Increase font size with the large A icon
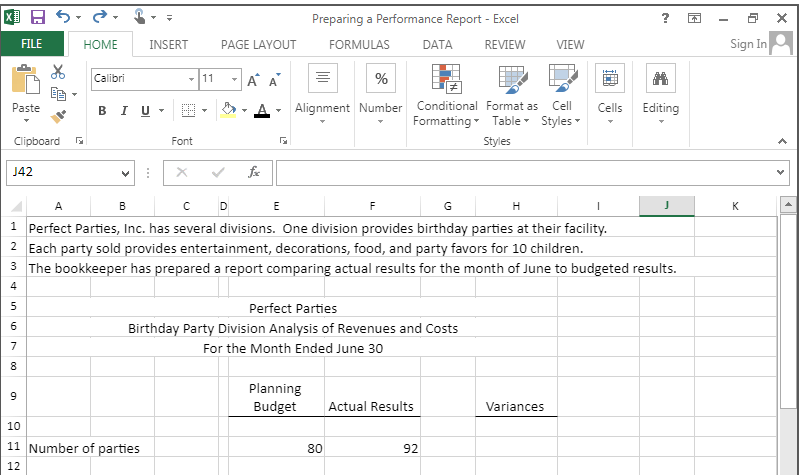This screenshot has width=801, height=475. (253, 80)
